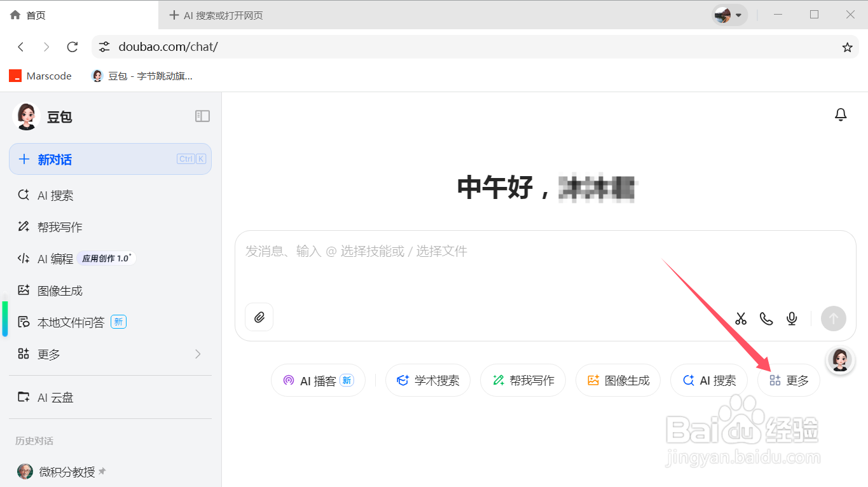Screen dimensions: 868x487
Task: Select the 图像生成 chip below input
Action: [x=618, y=380]
